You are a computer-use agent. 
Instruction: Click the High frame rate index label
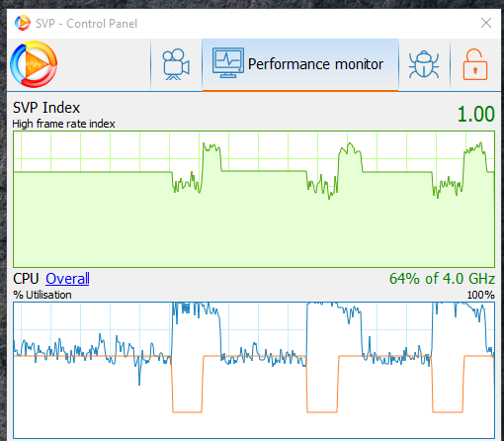(x=63, y=124)
